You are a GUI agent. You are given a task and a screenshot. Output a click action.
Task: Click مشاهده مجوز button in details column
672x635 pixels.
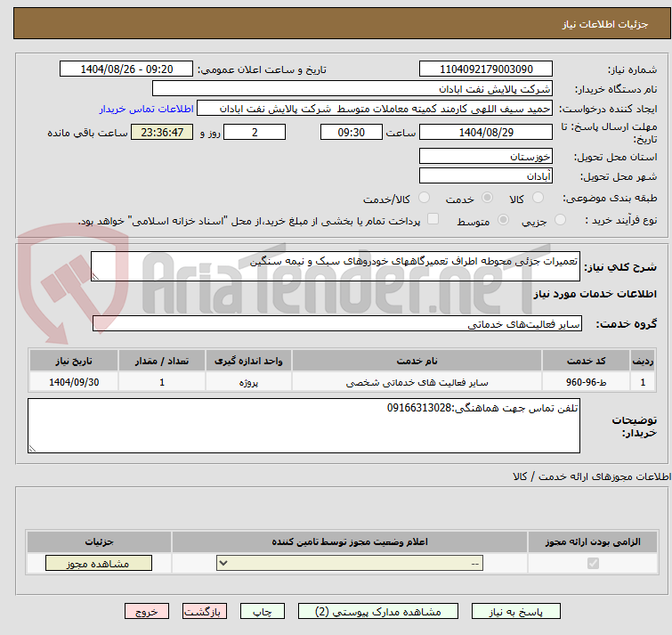point(99,564)
